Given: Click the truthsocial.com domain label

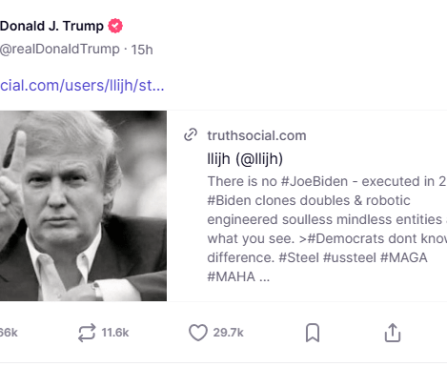Looking at the screenshot, I should [x=257, y=136].
